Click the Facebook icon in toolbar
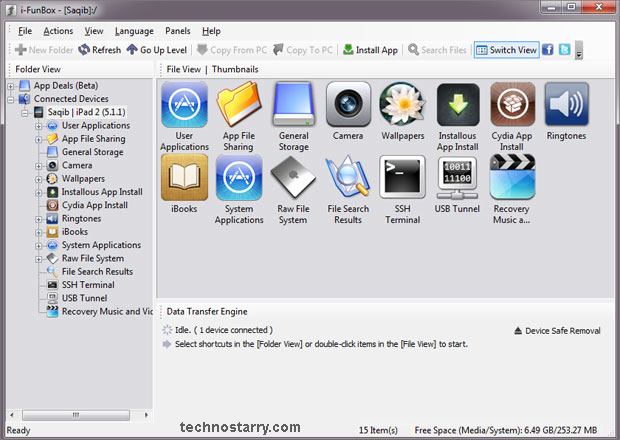Viewport: 620px width, 440px height. point(548,50)
